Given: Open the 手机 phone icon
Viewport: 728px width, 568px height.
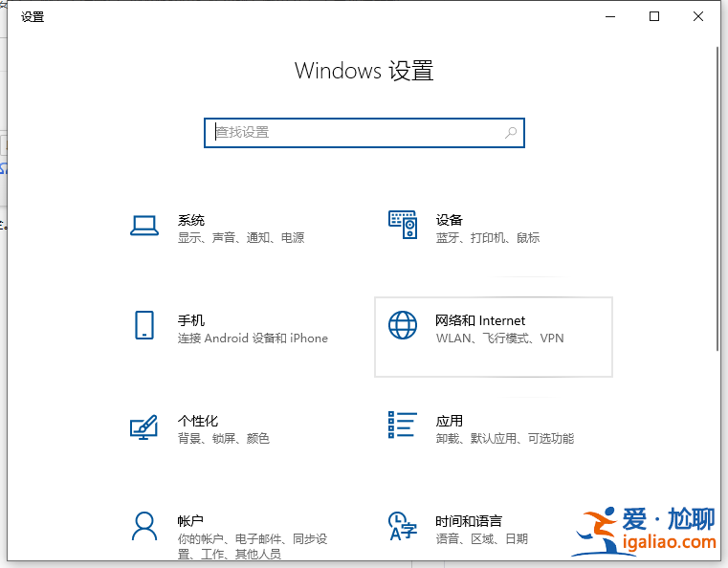Looking at the screenshot, I should (x=144, y=325).
